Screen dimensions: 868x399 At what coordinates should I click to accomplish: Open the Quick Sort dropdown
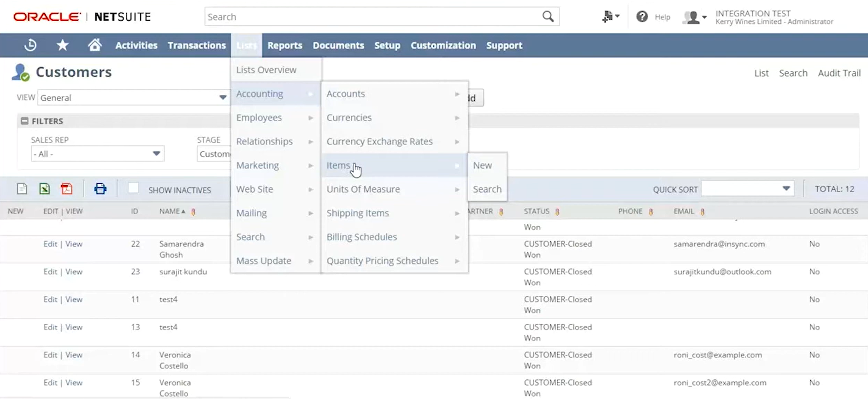tap(747, 188)
